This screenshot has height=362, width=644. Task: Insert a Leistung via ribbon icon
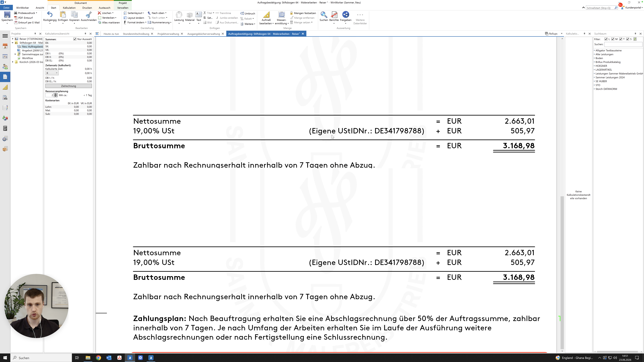[x=179, y=15]
